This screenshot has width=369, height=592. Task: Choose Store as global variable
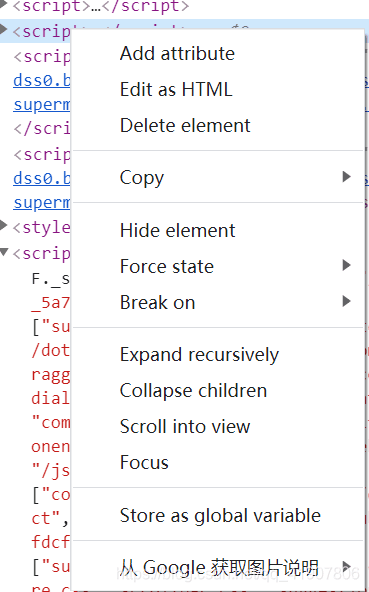click(217, 515)
